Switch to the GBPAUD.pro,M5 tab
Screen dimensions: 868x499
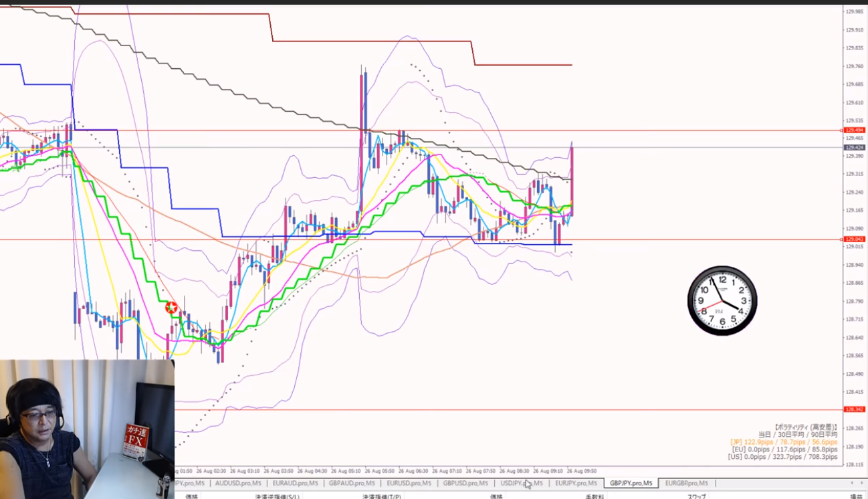352,483
